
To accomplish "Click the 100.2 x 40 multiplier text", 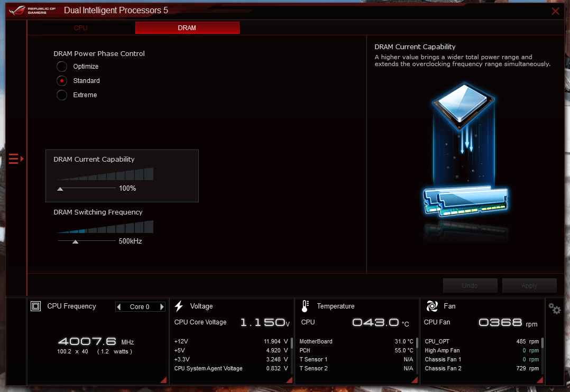I will (73, 351).
